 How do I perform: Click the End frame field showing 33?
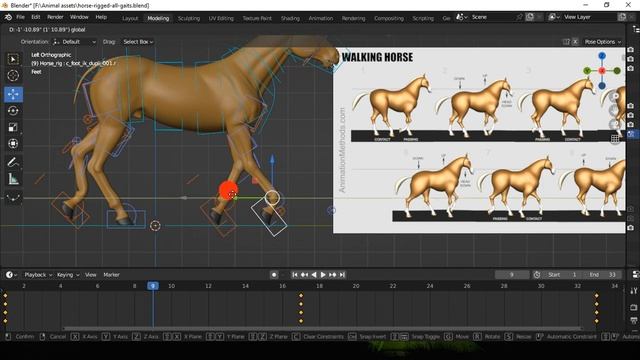[x=603, y=275]
